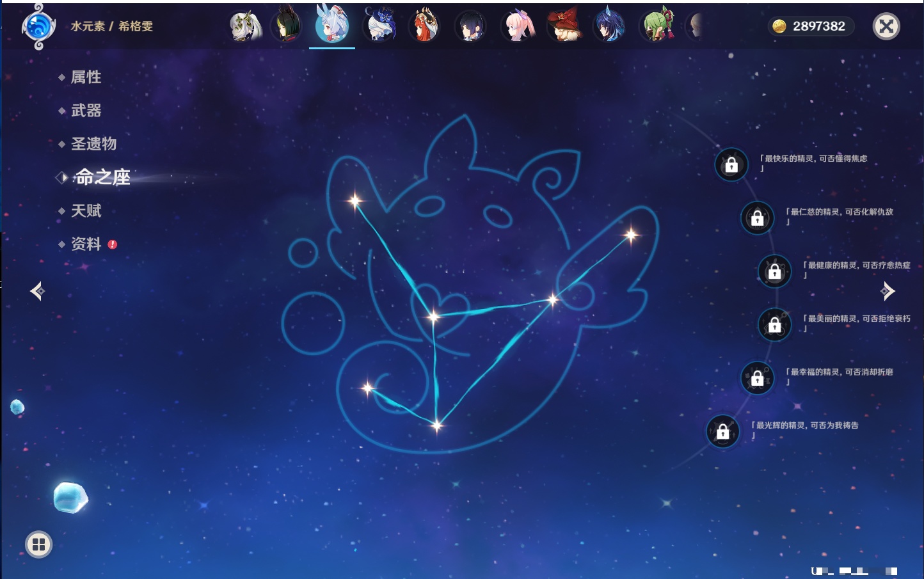
Task: Open the 资料 profile page
Action: point(86,244)
